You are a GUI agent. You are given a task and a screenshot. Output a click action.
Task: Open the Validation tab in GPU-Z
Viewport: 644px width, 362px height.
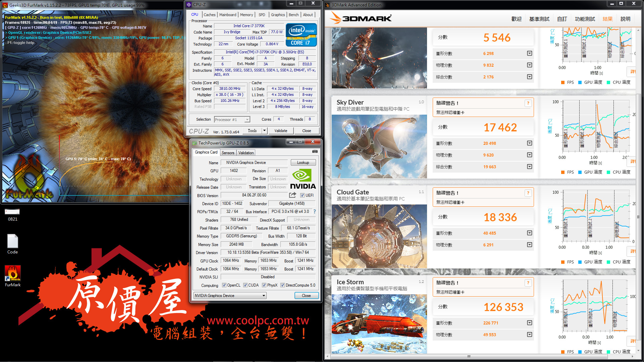tap(246, 153)
